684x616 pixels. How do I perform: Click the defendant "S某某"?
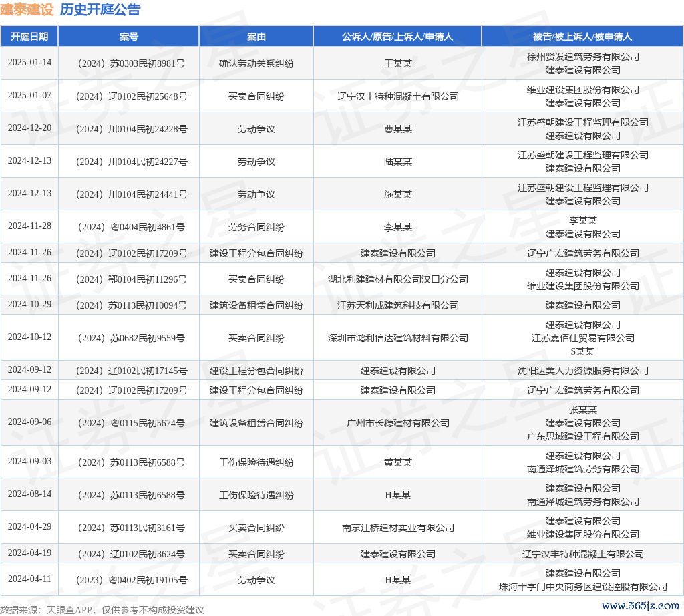pyautogui.click(x=582, y=351)
